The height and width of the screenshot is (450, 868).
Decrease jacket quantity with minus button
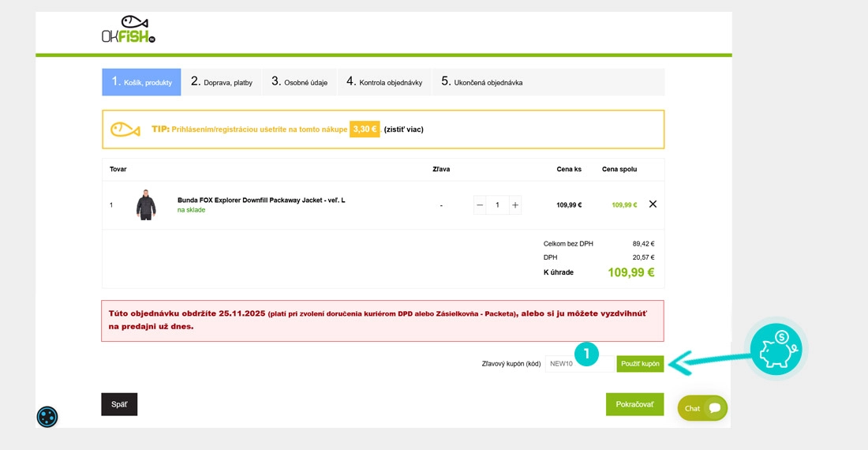click(x=480, y=204)
